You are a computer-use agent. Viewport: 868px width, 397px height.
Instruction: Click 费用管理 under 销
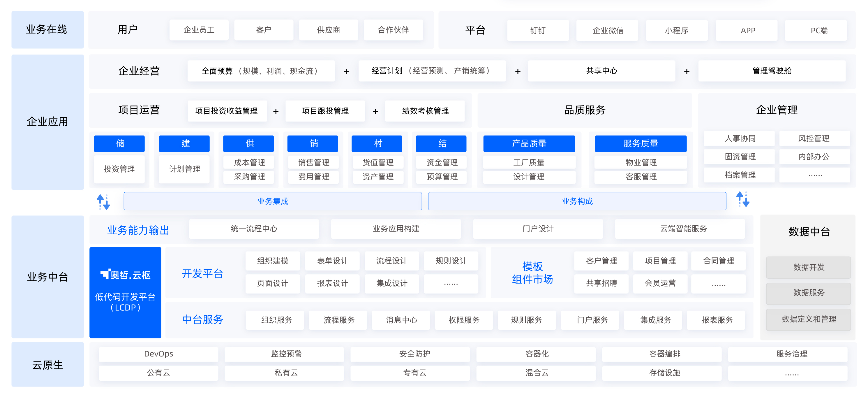click(x=314, y=177)
